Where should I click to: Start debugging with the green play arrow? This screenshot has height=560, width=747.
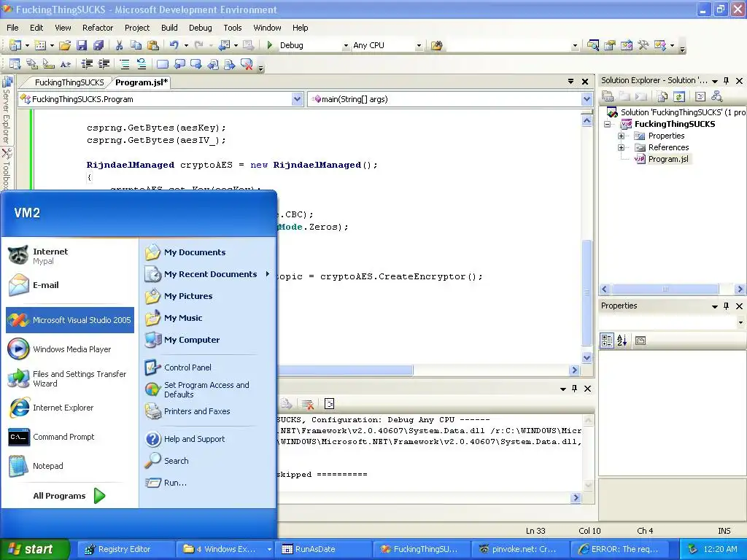270,45
